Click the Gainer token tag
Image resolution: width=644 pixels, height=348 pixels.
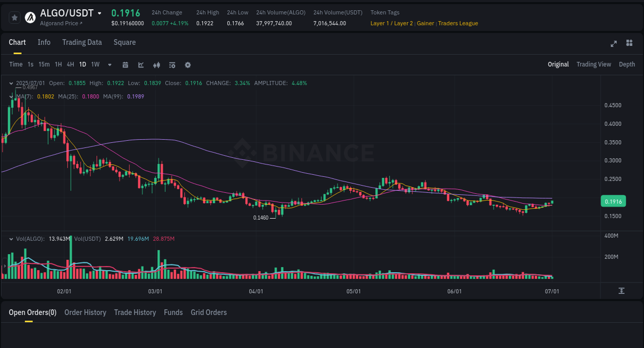pyautogui.click(x=425, y=23)
